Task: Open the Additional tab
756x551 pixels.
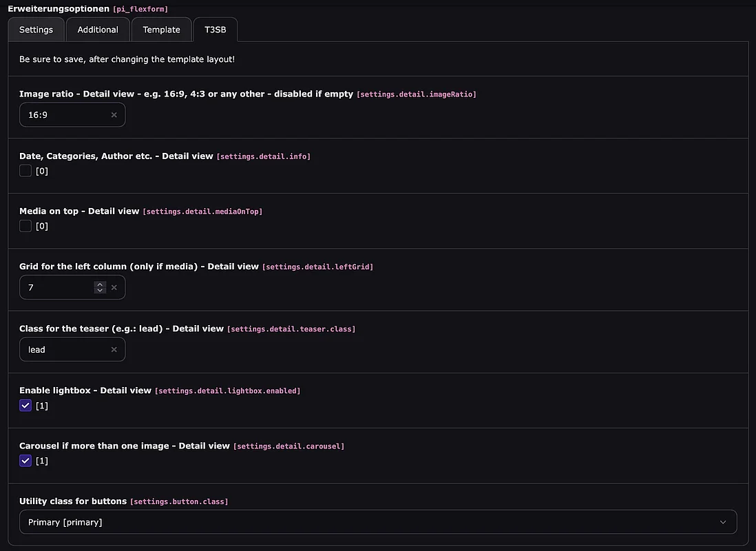Action: 98,30
